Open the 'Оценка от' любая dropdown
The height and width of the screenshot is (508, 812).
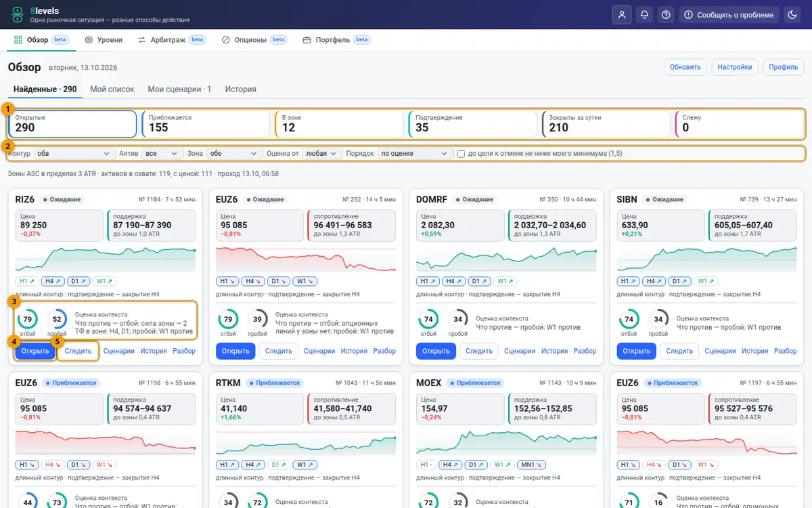point(321,154)
